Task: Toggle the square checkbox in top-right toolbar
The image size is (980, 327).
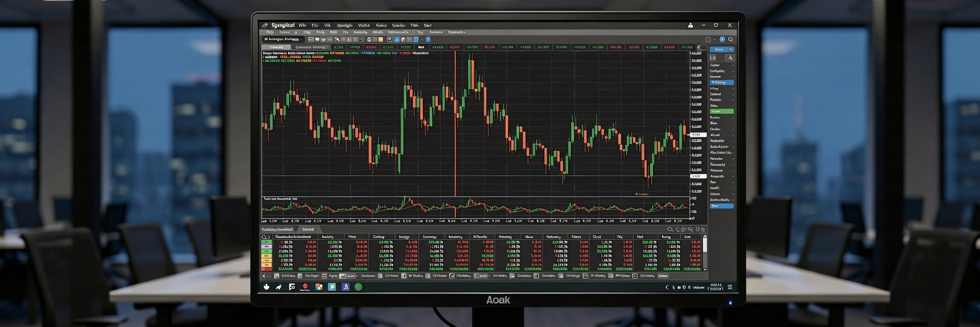Action: point(708,39)
